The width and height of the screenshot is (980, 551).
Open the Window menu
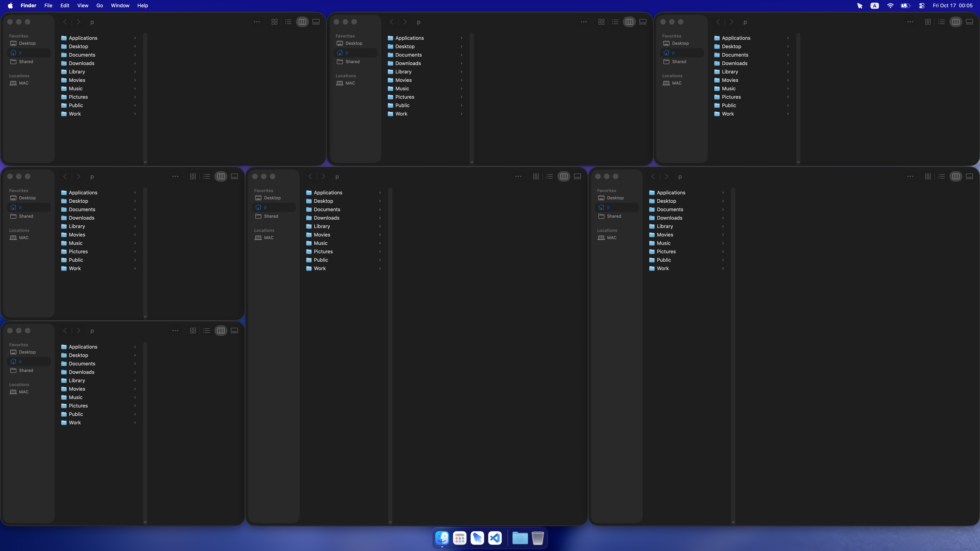[x=120, y=6]
